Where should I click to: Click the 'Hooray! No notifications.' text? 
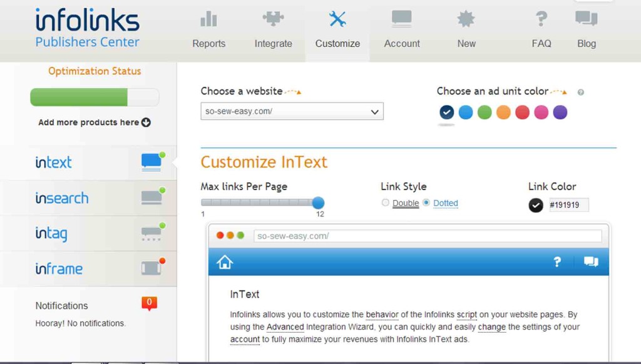[81, 323]
